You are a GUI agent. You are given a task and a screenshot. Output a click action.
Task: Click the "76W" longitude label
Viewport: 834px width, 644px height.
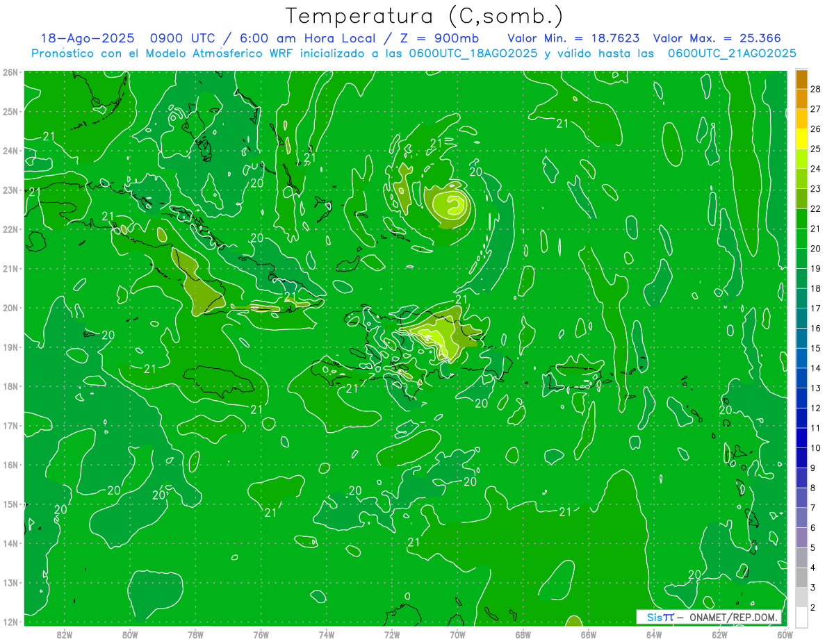click(x=261, y=634)
